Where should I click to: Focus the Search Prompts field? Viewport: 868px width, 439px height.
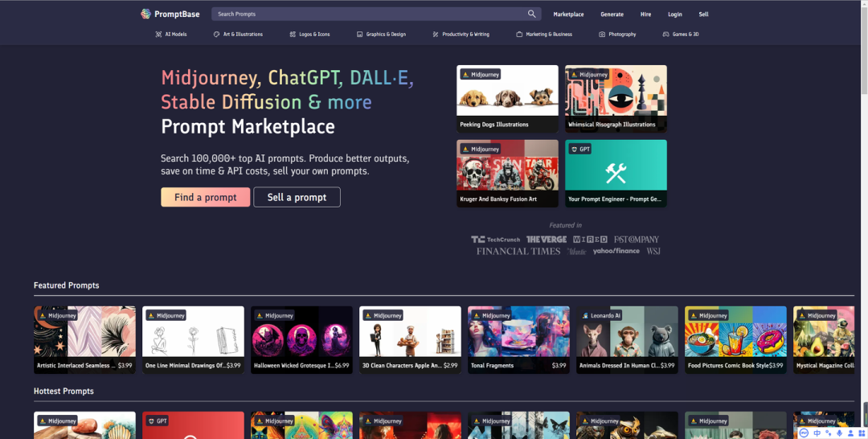(376, 14)
